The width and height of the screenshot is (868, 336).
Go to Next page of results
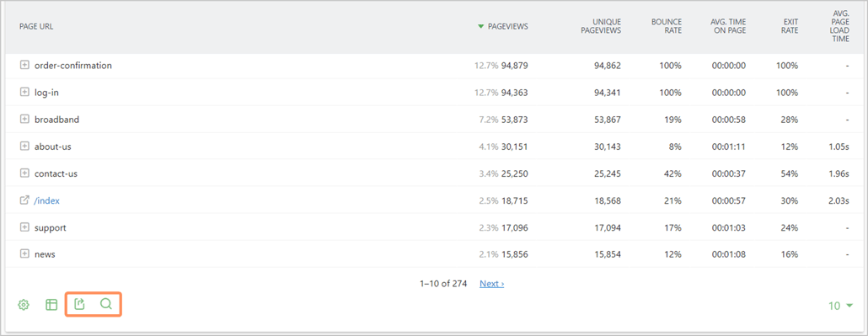tap(491, 284)
